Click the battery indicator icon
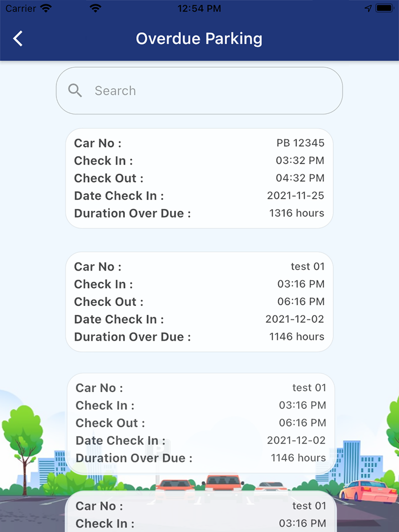Screen dimensions: 399x532 coord(384,9)
